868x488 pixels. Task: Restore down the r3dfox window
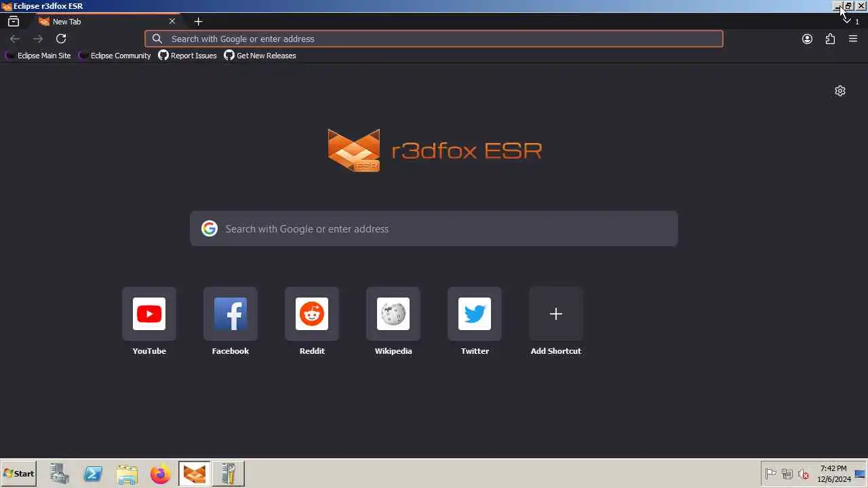coord(848,6)
